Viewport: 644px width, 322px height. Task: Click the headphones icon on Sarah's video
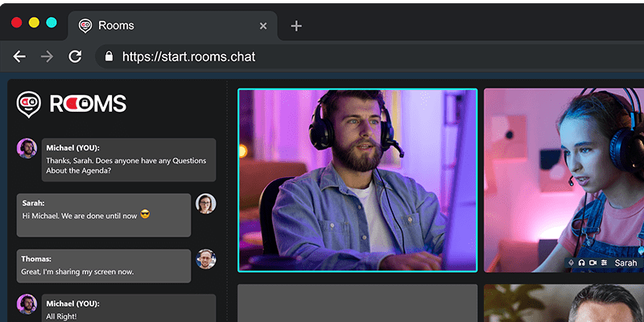[581, 262]
